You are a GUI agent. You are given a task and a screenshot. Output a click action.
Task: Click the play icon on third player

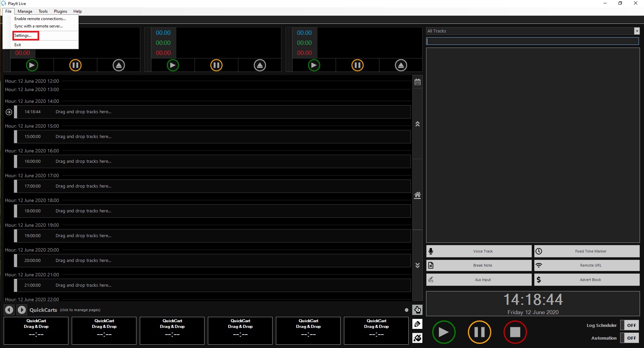click(x=314, y=65)
